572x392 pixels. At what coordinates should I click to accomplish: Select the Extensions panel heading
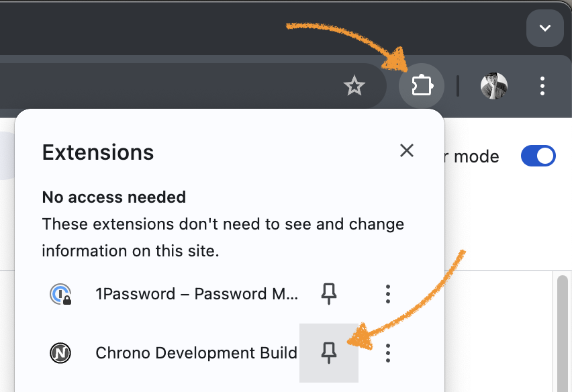coord(97,152)
